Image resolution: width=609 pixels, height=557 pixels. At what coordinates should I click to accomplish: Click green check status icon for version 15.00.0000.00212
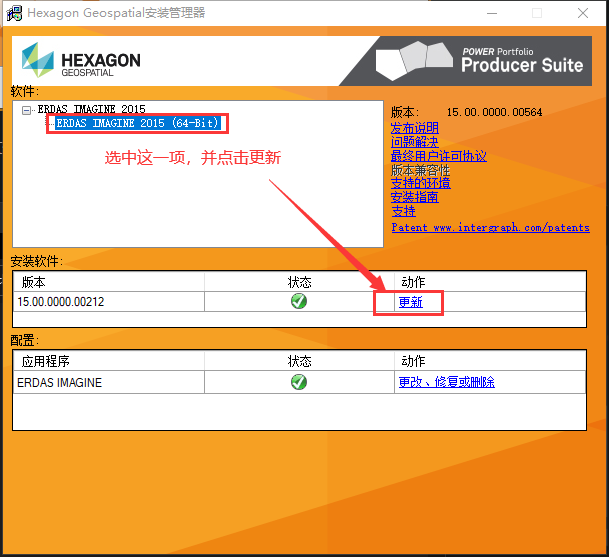299,301
